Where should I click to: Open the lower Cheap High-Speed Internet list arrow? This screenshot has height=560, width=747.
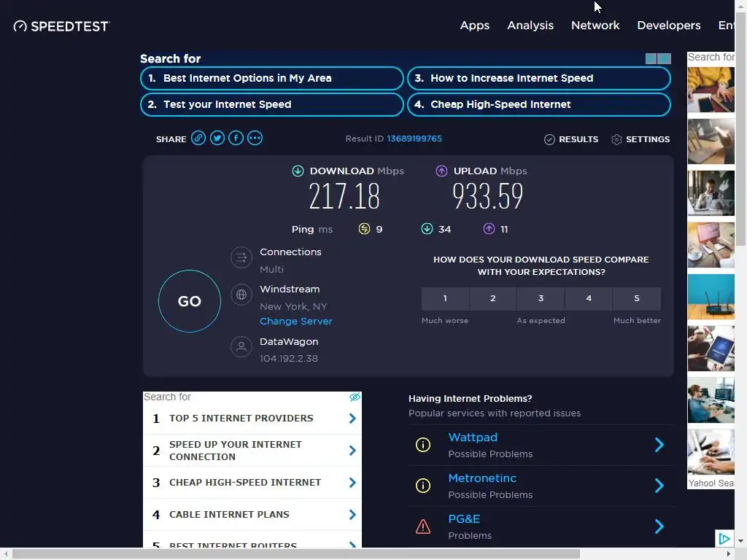click(x=352, y=483)
